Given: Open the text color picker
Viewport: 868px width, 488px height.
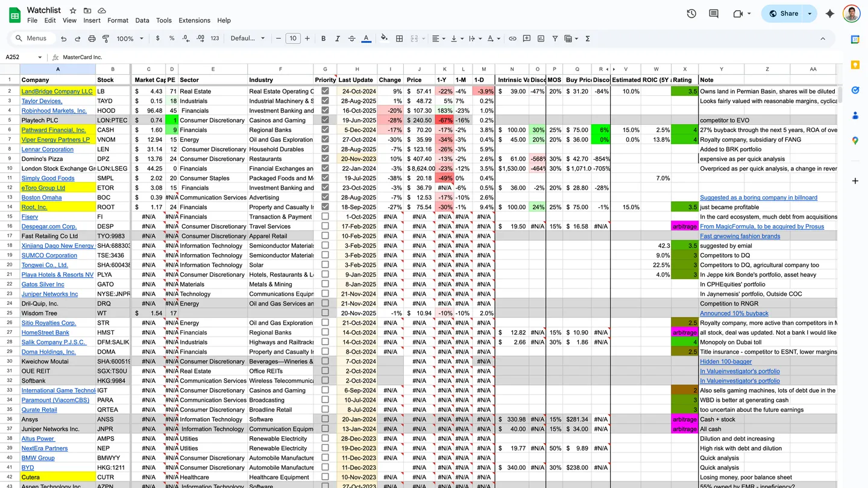Looking at the screenshot, I should (x=366, y=39).
